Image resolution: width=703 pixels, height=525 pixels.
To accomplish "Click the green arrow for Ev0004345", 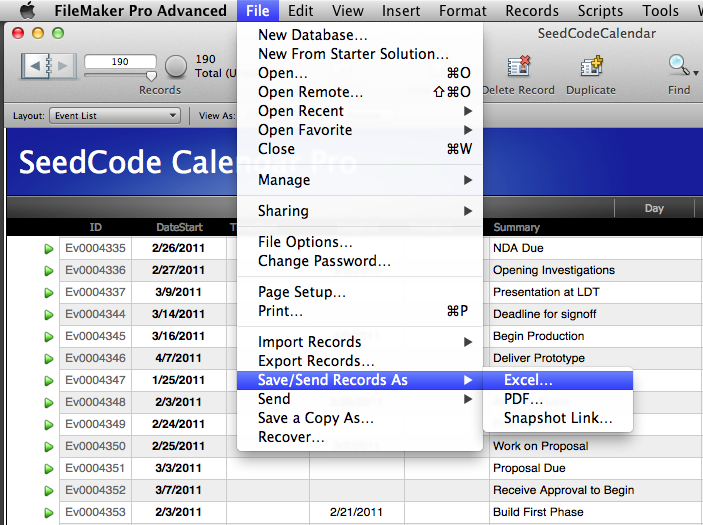I will tap(48, 337).
